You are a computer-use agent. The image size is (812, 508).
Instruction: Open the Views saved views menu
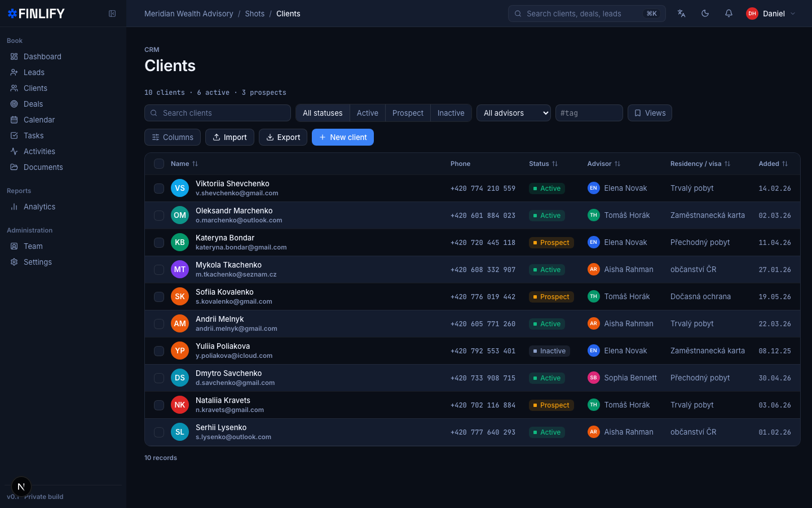coord(650,113)
